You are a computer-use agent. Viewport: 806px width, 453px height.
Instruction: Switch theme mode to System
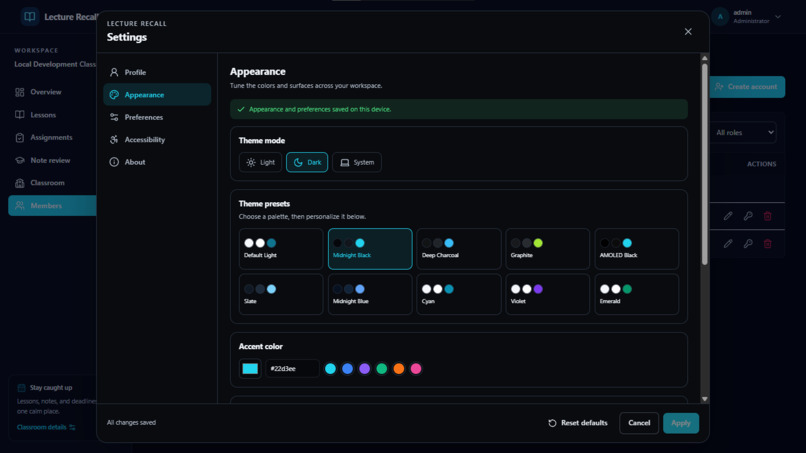(x=357, y=162)
